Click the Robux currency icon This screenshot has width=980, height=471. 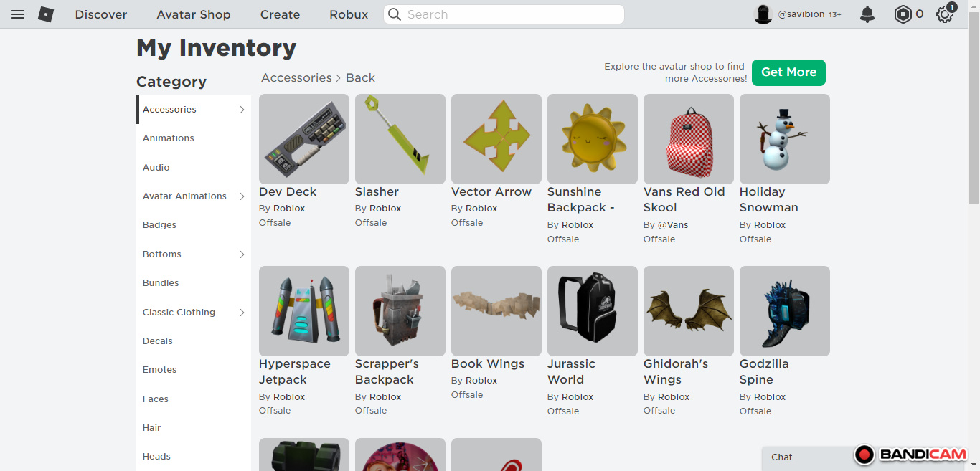click(902, 14)
